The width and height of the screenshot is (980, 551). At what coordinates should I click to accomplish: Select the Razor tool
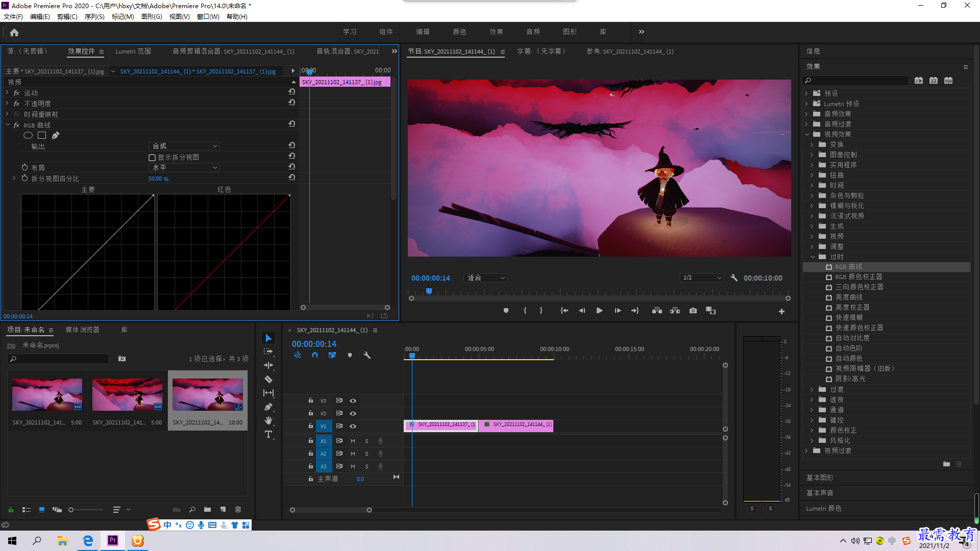point(268,379)
